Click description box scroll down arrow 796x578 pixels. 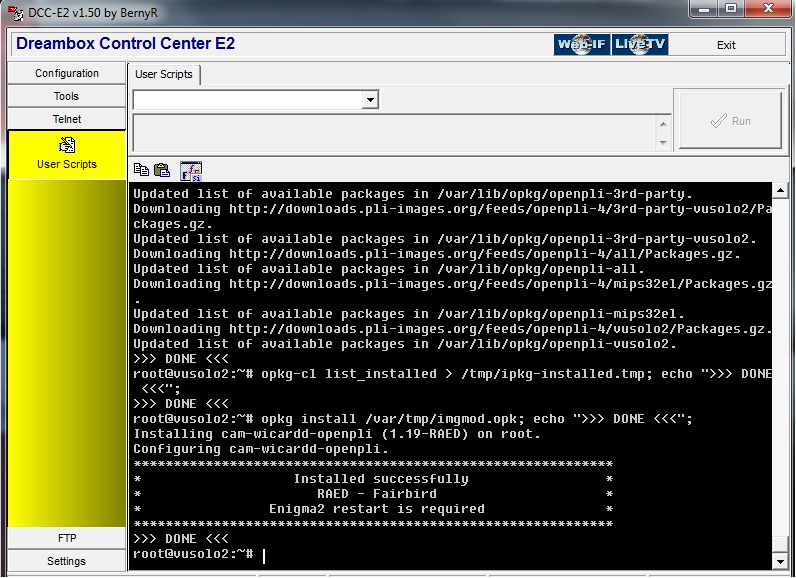pyautogui.click(x=663, y=143)
